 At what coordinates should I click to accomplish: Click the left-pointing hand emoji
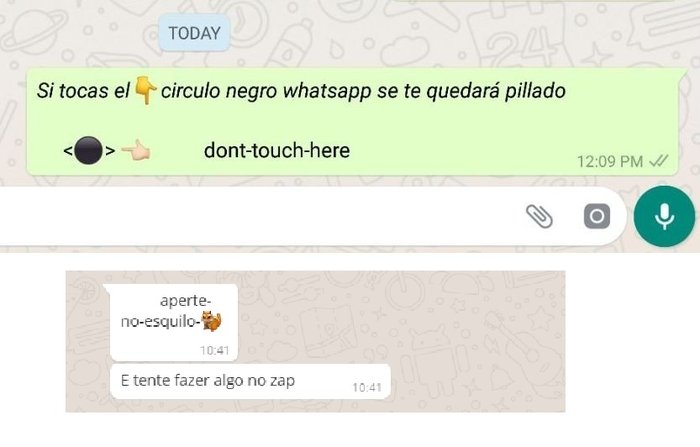click(136, 150)
